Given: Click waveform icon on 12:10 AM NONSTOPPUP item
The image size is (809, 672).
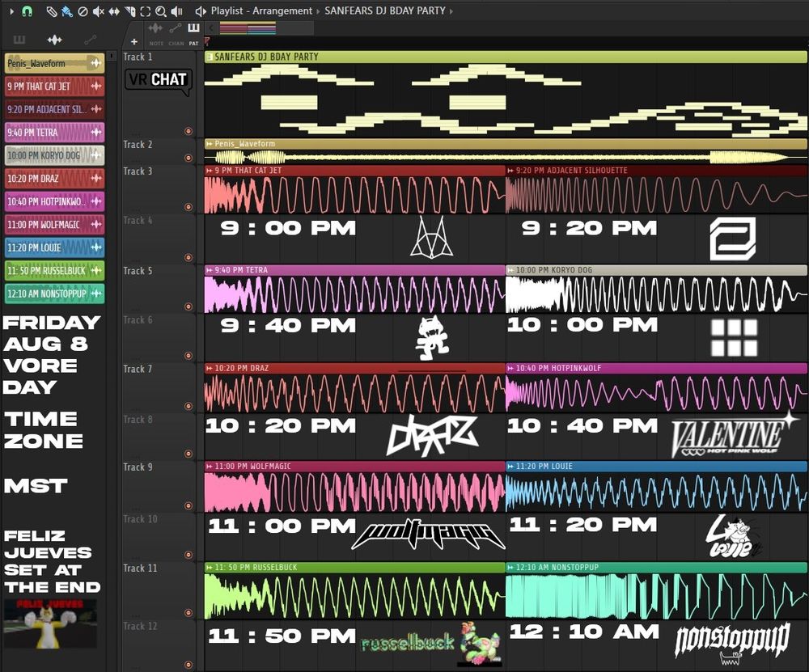Looking at the screenshot, I should pos(96,294).
